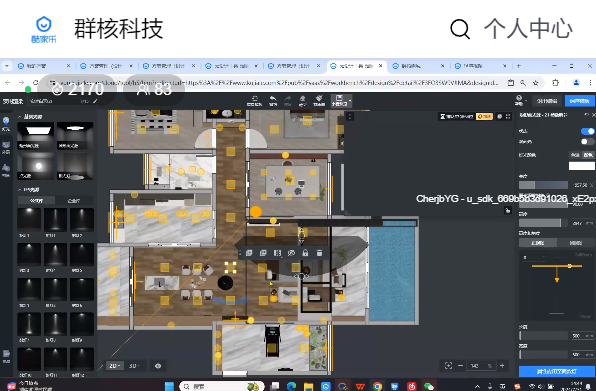Click the blue apply button at the panel bottom
The width and height of the screenshot is (596, 391).
(x=557, y=371)
